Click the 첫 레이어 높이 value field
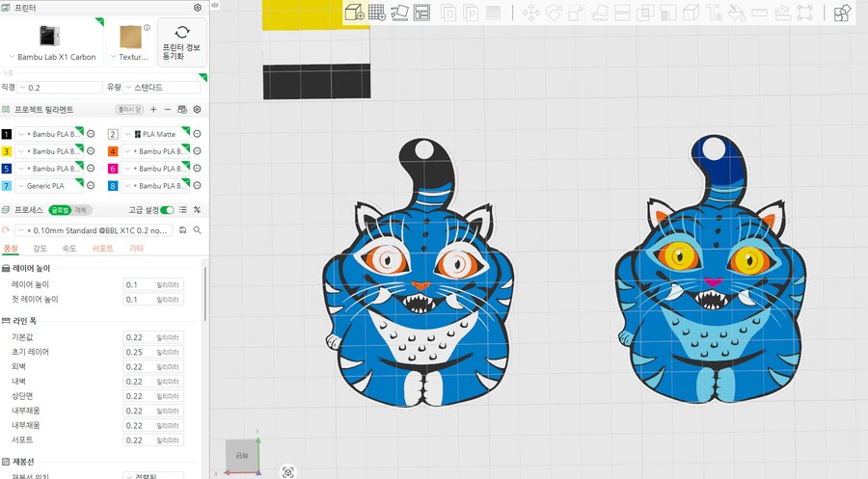Viewport: 868px width, 479px height. point(153,299)
